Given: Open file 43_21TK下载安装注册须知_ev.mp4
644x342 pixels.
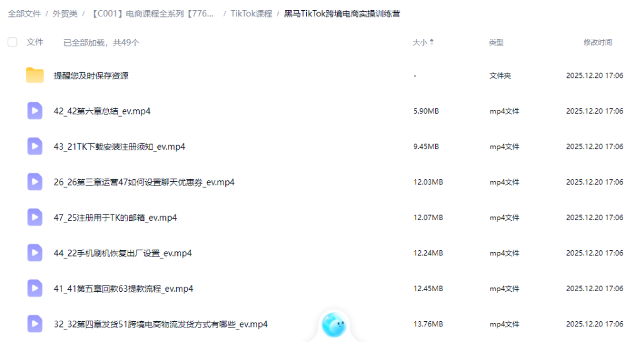Looking at the screenshot, I should click(x=119, y=146).
